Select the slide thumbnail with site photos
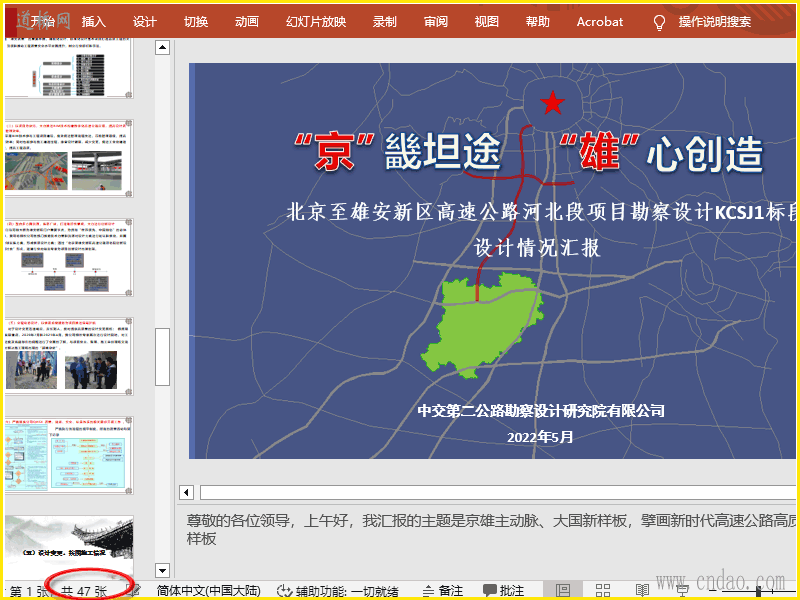This screenshot has width=800, height=600. coord(68,356)
